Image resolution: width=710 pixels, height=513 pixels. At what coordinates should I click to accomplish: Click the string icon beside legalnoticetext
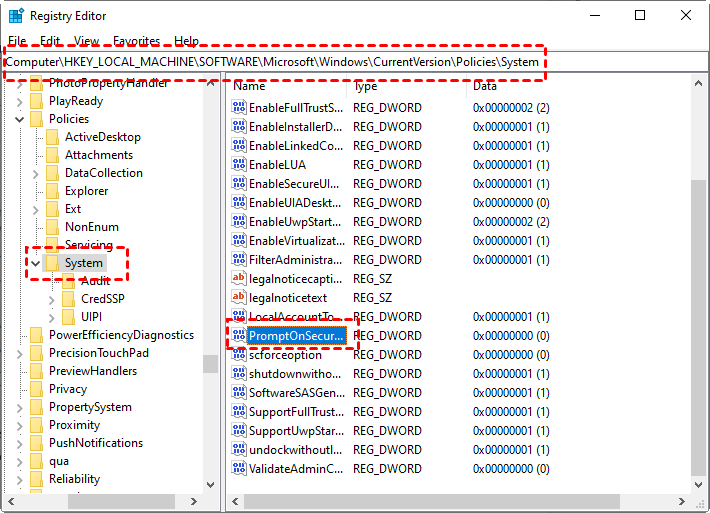[x=239, y=297]
